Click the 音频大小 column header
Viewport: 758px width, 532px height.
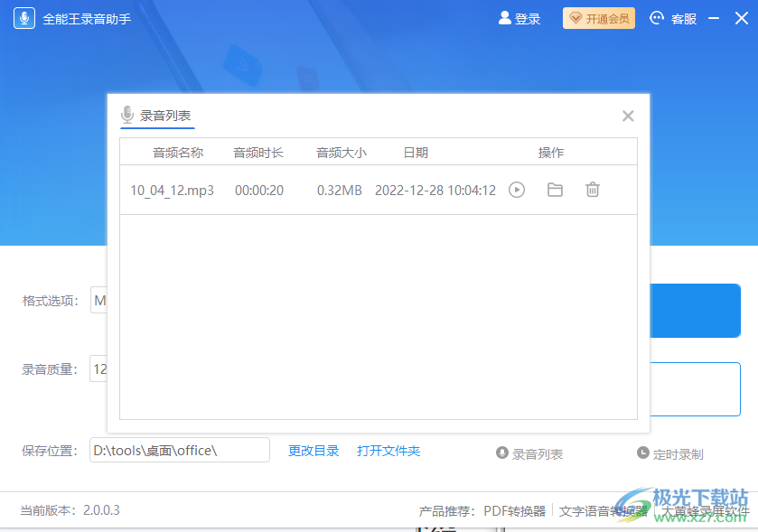[x=342, y=153]
